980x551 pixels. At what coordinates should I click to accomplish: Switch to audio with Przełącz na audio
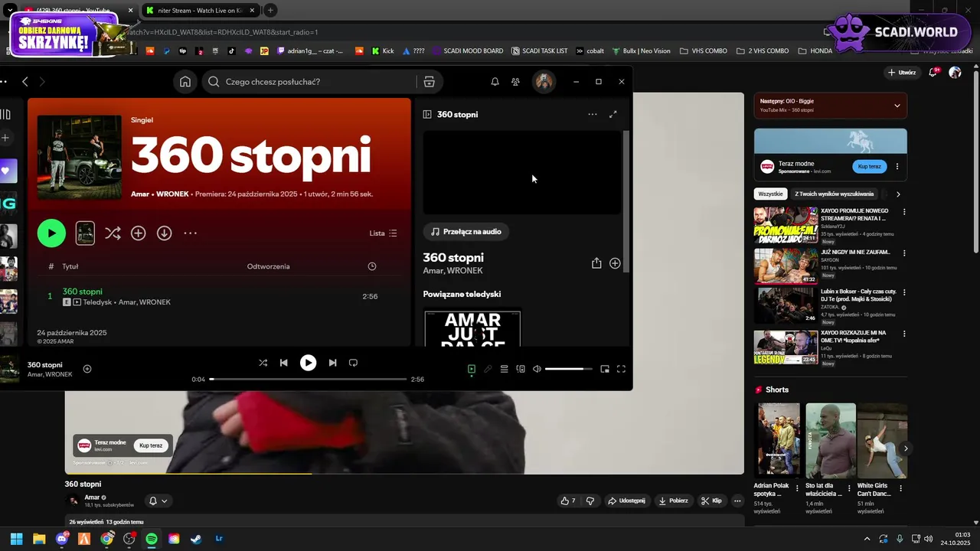[x=466, y=232]
